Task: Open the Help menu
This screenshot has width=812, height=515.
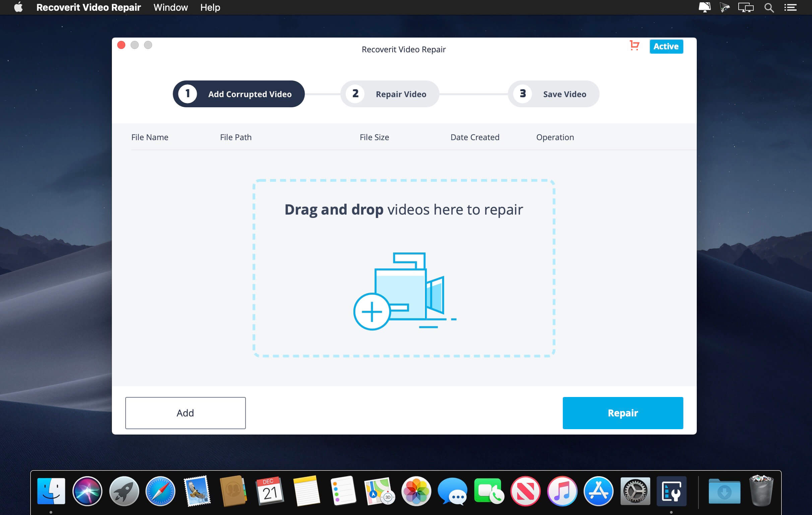Action: tap(210, 7)
